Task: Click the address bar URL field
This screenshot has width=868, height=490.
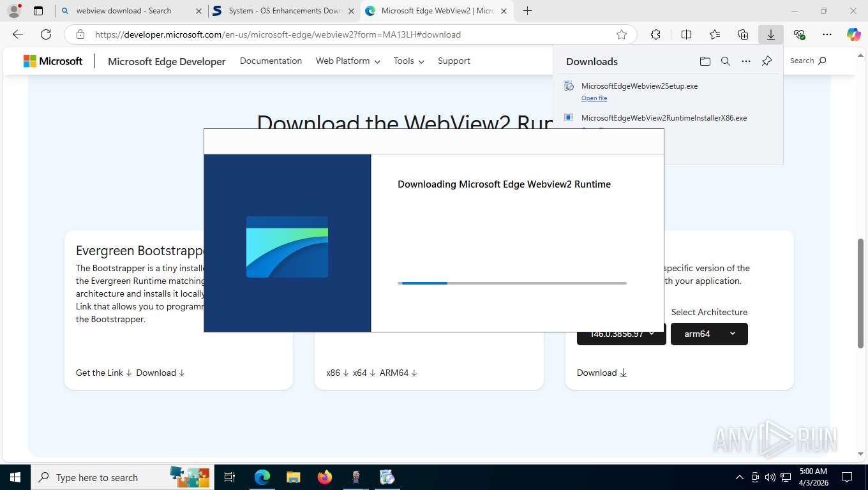Action: 351,34
